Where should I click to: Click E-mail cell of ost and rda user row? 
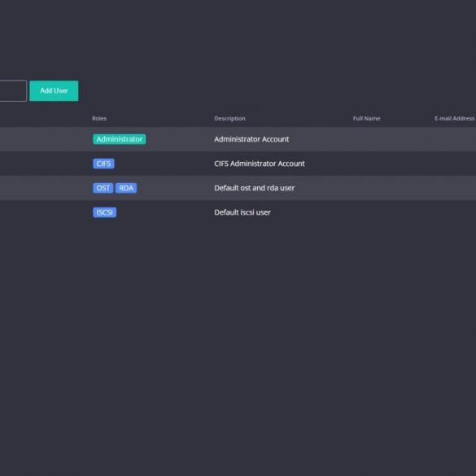[455, 188]
